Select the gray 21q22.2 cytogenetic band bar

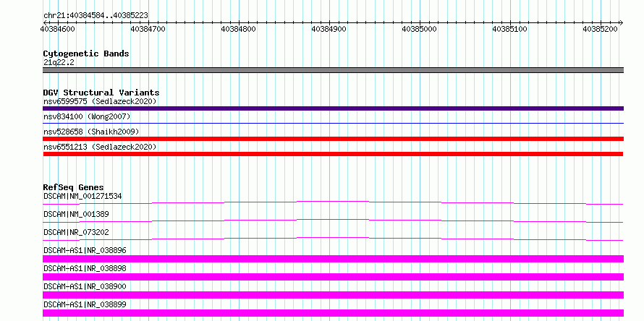(333, 70)
